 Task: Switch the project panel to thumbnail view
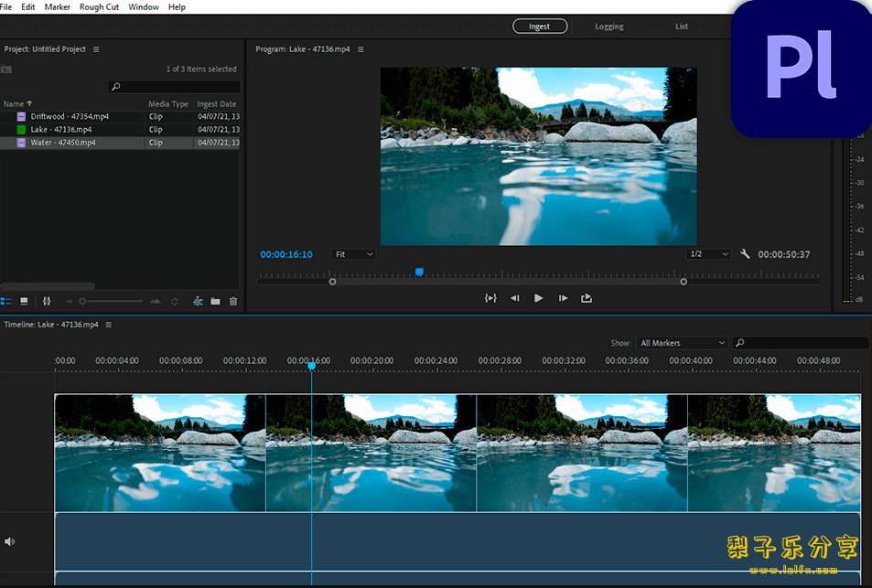24,301
